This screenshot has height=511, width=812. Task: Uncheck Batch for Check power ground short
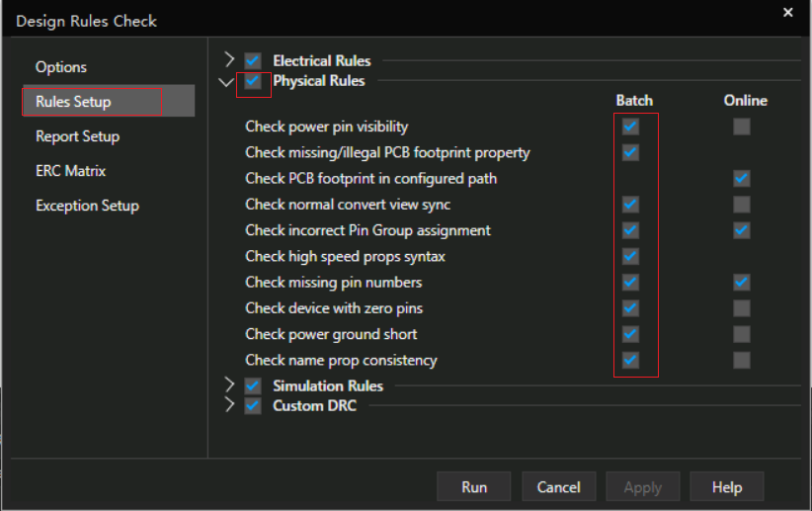tap(630, 334)
